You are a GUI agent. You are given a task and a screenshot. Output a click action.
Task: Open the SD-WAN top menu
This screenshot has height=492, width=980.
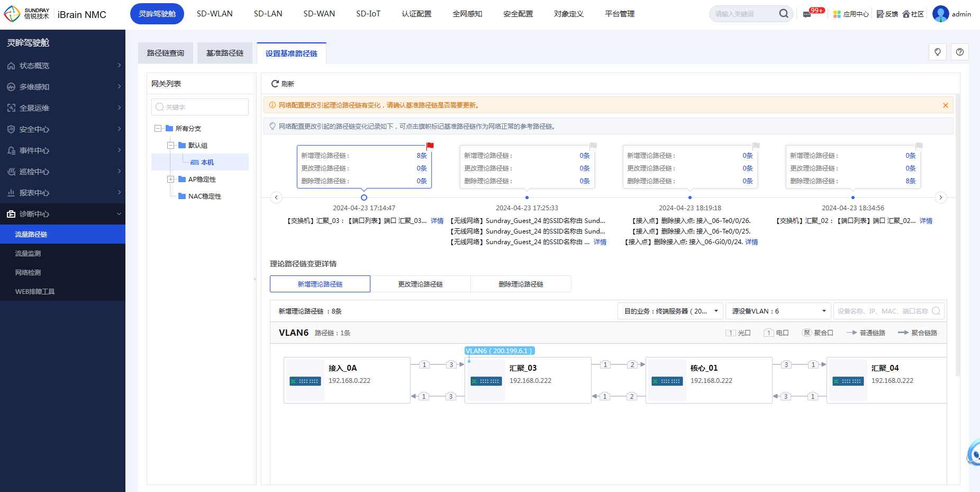pyautogui.click(x=319, y=14)
